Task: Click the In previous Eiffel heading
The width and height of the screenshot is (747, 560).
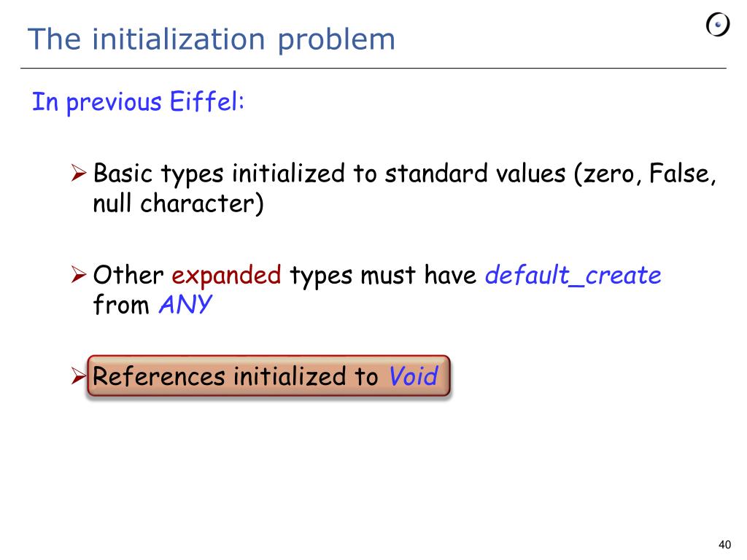Action: pos(138,102)
